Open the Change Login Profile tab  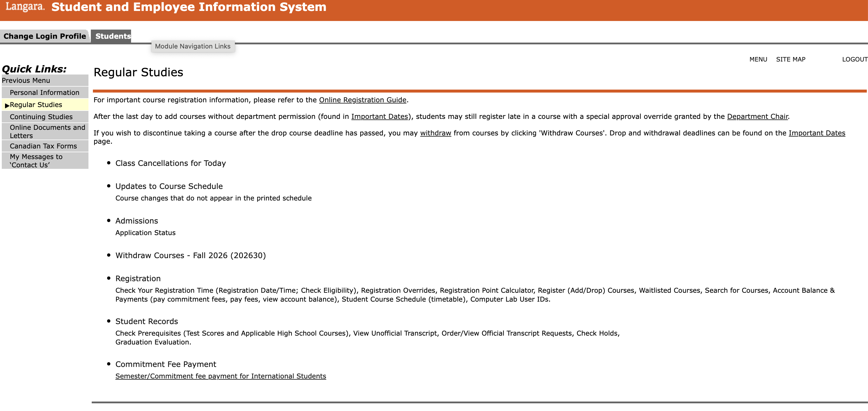[45, 36]
